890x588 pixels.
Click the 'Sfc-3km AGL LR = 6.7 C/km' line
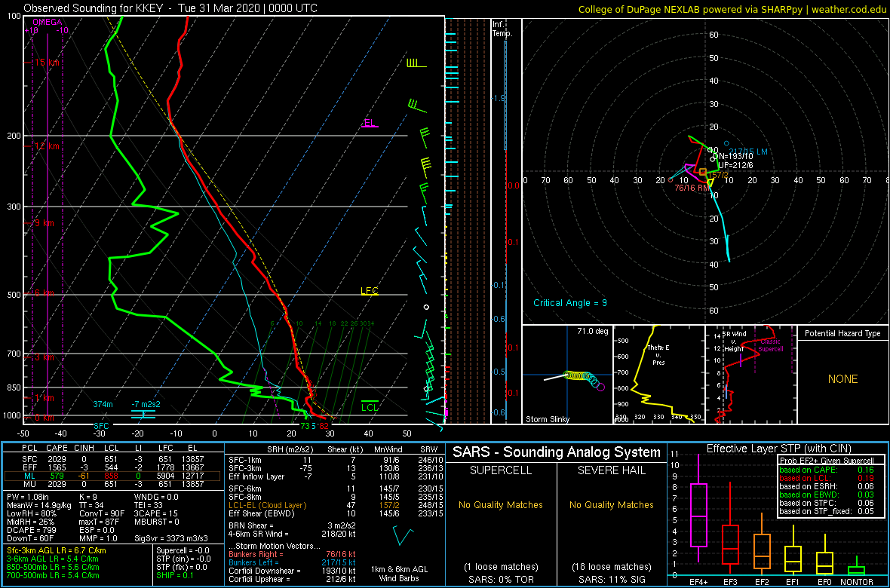57,550
